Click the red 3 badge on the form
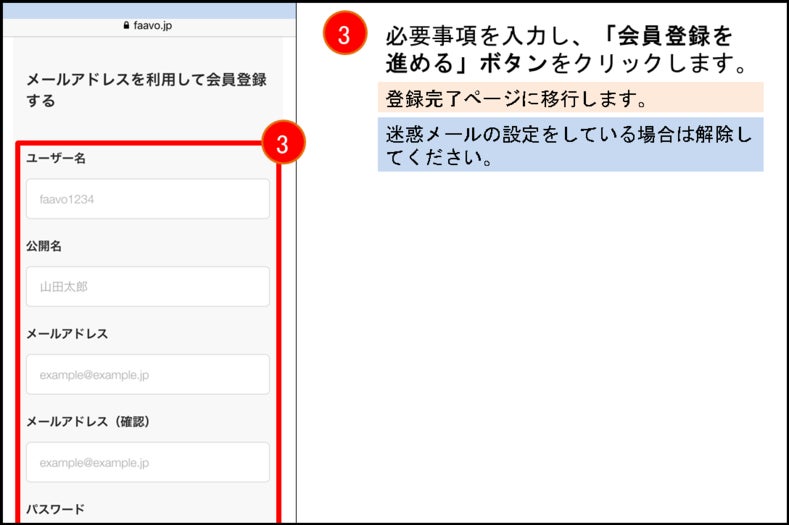The height and width of the screenshot is (525, 789). pos(283,143)
